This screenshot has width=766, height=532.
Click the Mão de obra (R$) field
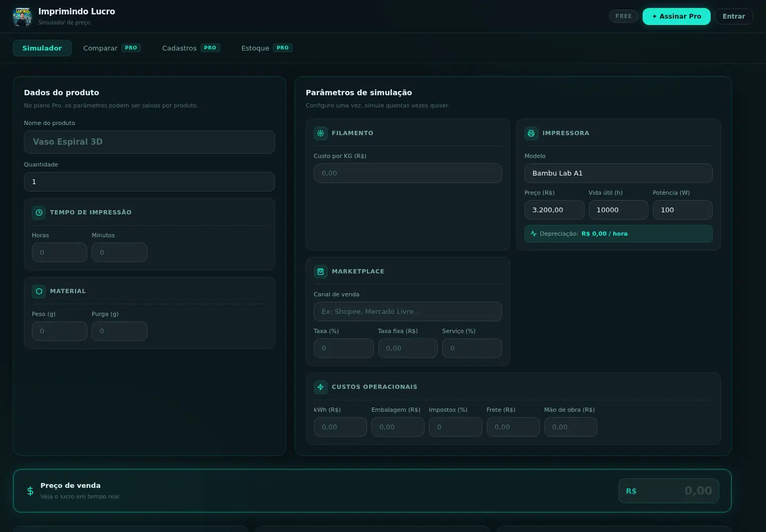pos(571,427)
